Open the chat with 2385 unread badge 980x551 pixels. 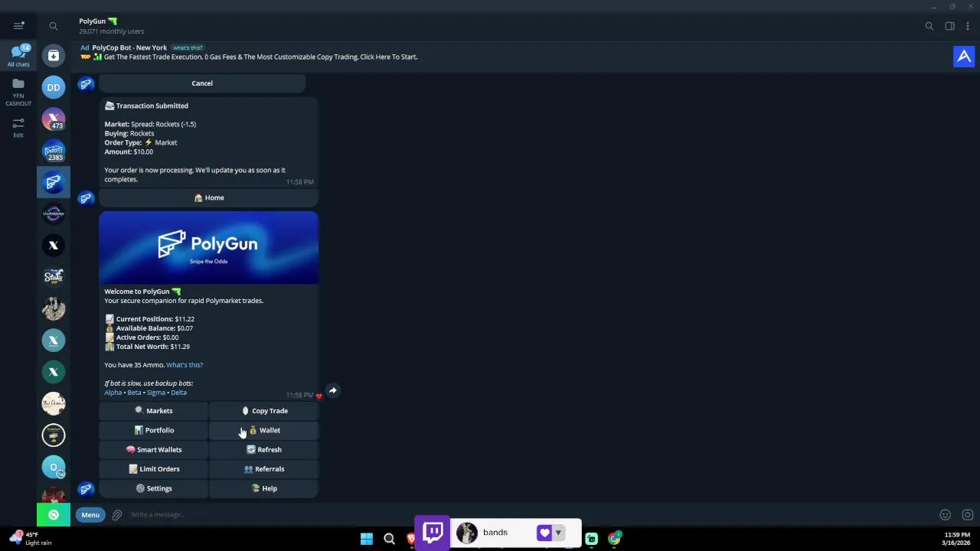click(x=54, y=151)
